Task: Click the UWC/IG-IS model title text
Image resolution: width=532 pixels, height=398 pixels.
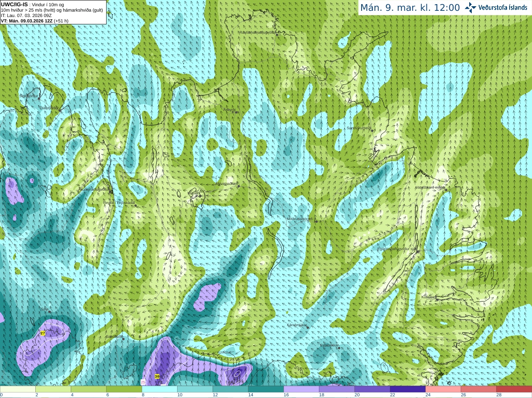Action: pyautogui.click(x=15, y=4)
